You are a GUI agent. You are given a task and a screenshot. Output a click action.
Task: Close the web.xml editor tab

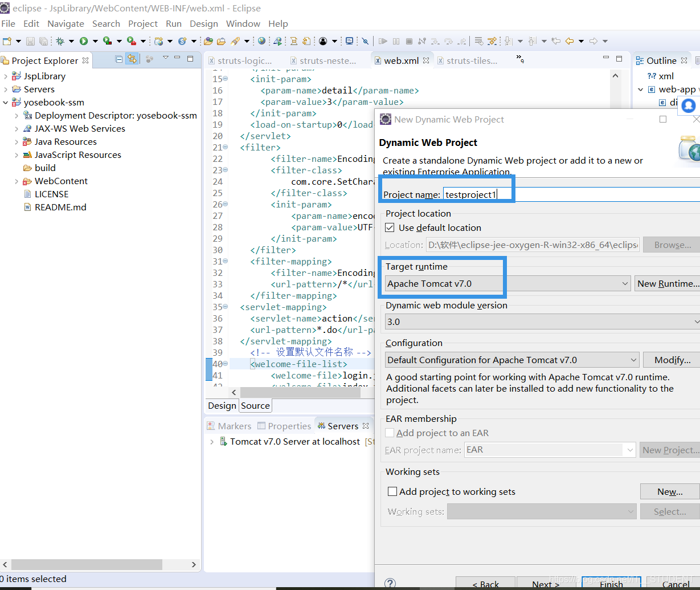click(425, 60)
